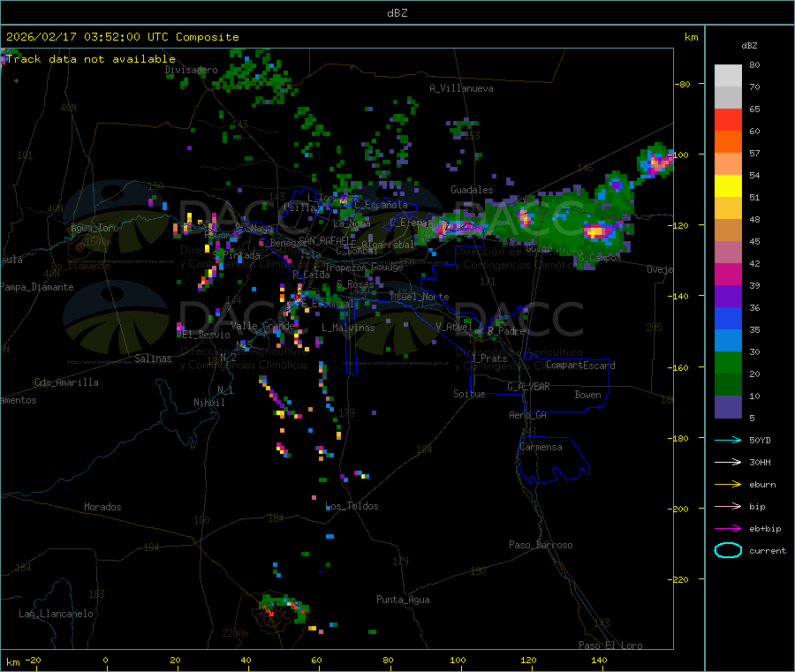The image size is (795, 672).
Task: Pick the bright green swatch between 30 and 20
Action: [x=728, y=362]
